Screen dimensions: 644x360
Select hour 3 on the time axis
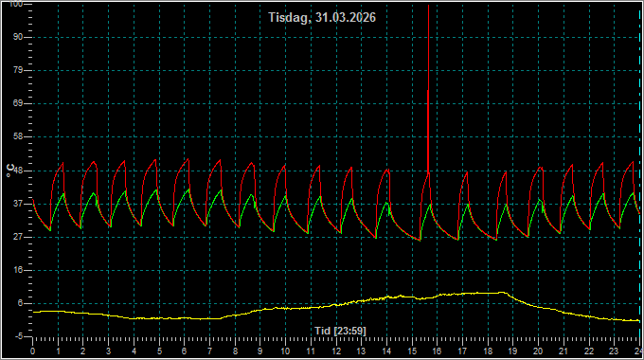[108, 351]
